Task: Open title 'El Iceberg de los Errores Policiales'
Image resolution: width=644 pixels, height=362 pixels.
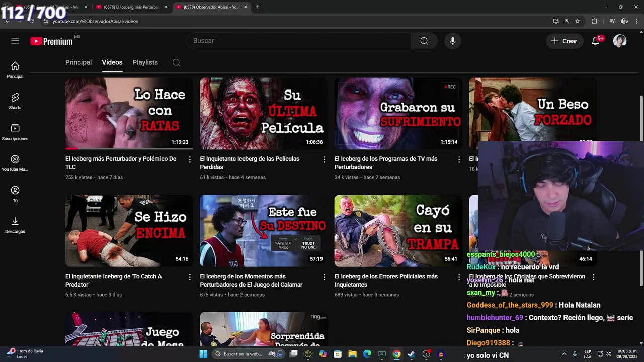Action: pyautogui.click(x=386, y=281)
